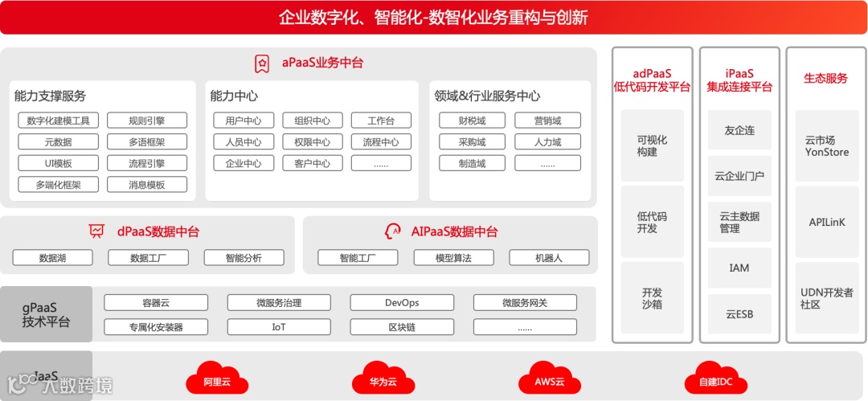Screen dimensions: 868x401
Task: Click the AIPaaS数据中台 head icon
Action: (393, 231)
